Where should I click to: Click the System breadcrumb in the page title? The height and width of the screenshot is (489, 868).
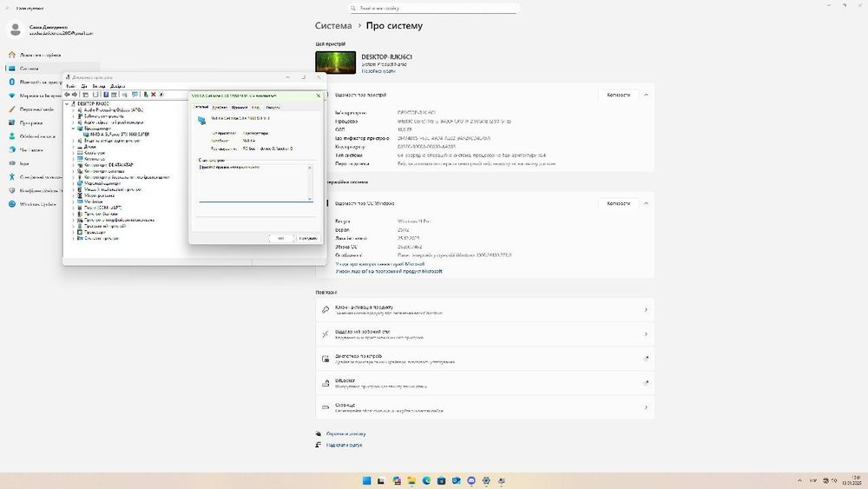[x=333, y=25]
